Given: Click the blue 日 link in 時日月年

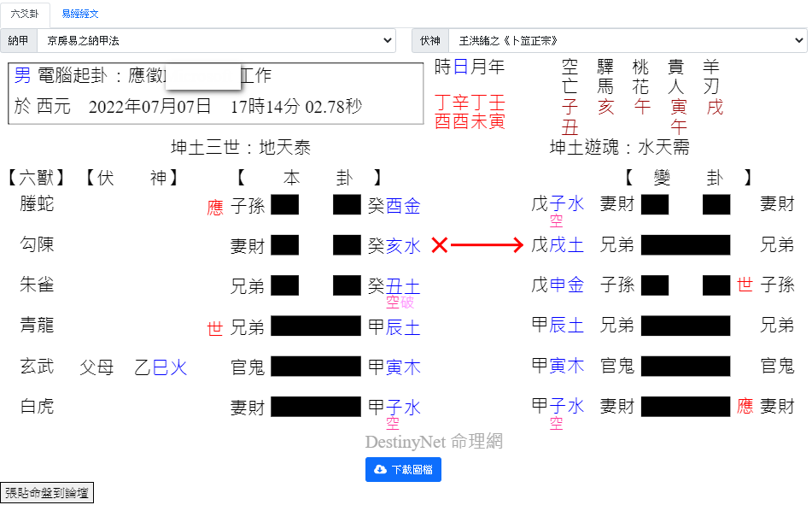Looking at the screenshot, I should click(460, 67).
